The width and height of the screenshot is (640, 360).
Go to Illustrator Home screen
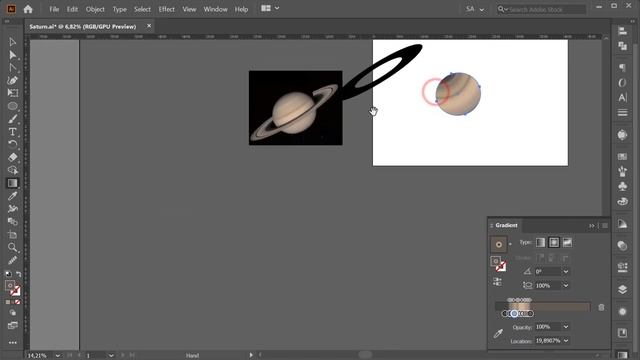tap(28, 9)
